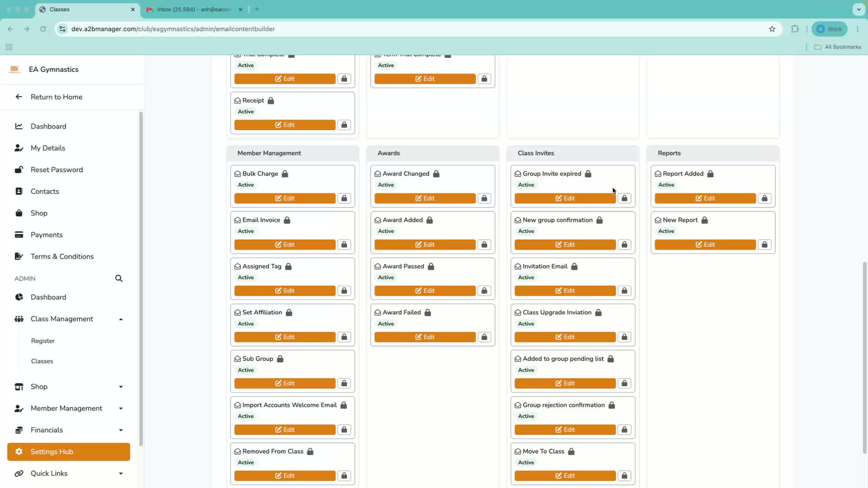Expand the Financials sidebar section

[121, 430]
